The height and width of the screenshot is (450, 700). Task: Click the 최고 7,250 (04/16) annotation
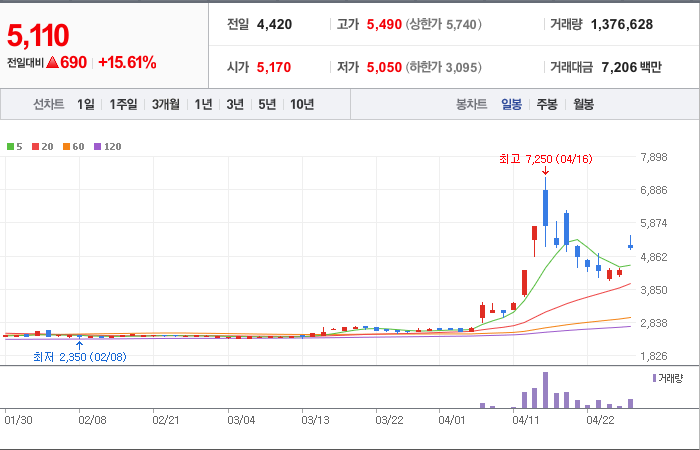coord(546,159)
